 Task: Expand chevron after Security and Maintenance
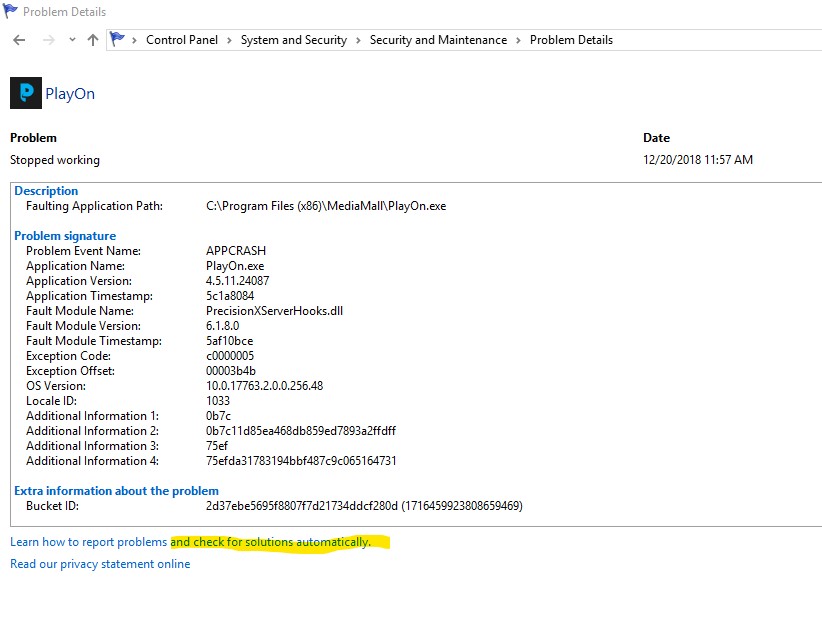click(x=518, y=40)
